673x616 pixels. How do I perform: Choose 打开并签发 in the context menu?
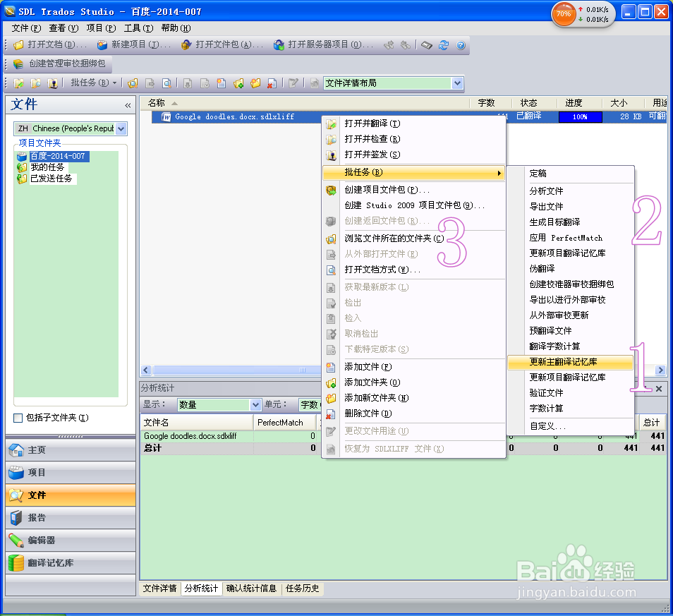tap(413, 155)
